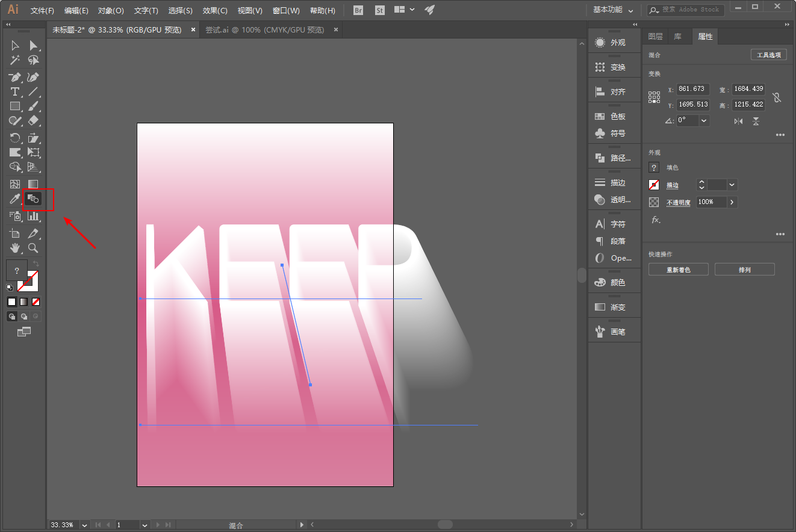Select the Hand tool
The width and height of the screenshot is (796, 532).
click(15, 247)
